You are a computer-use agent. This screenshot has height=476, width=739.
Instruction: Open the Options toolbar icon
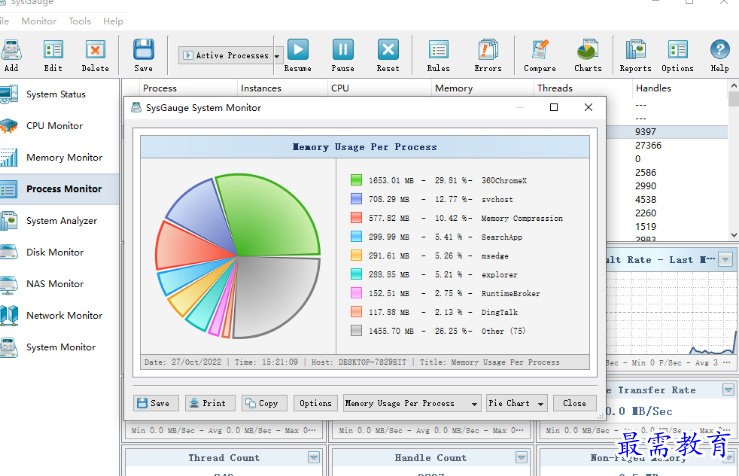(677, 55)
